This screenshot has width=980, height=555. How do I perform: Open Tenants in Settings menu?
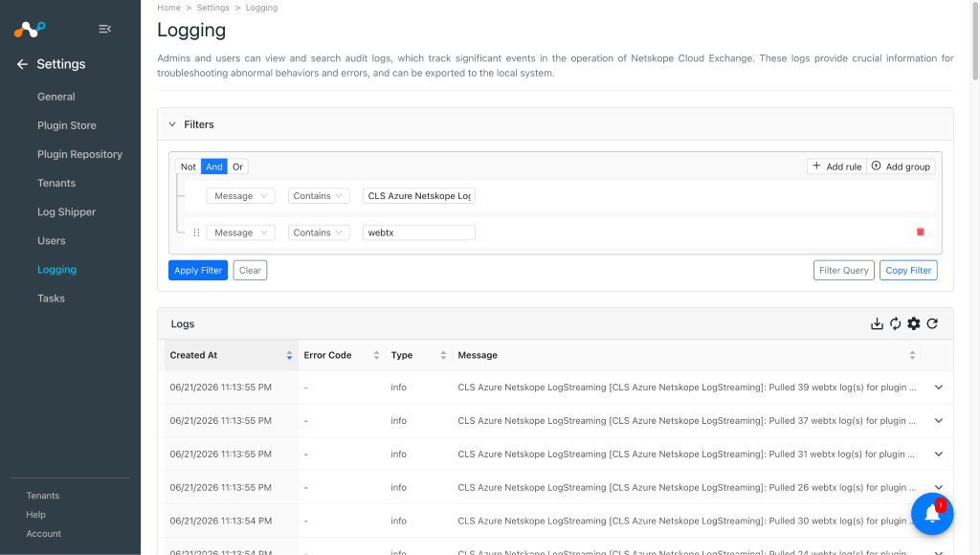(56, 183)
